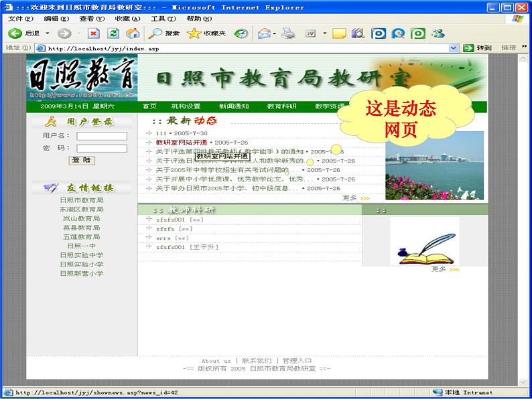This screenshot has height=399, width=532.
Task: Expand the address bar dropdown arrow
Action: pyautogui.click(x=454, y=48)
